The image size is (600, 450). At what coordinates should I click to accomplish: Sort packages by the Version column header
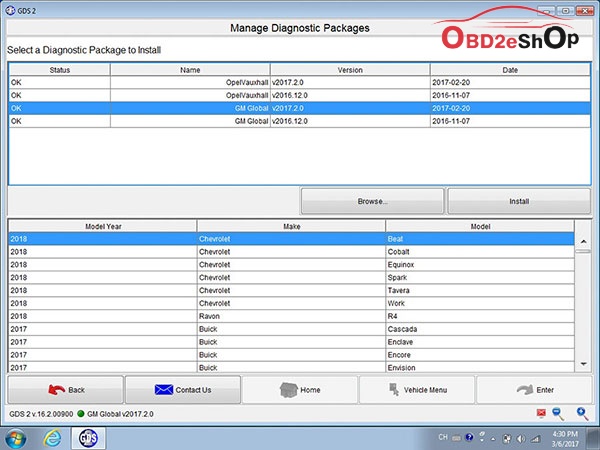click(x=350, y=70)
